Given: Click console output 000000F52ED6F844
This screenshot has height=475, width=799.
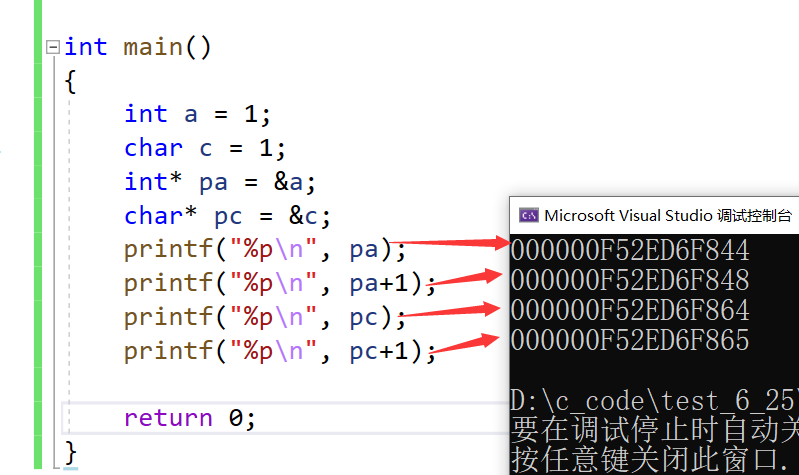Looking at the screenshot, I should click(630, 250).
